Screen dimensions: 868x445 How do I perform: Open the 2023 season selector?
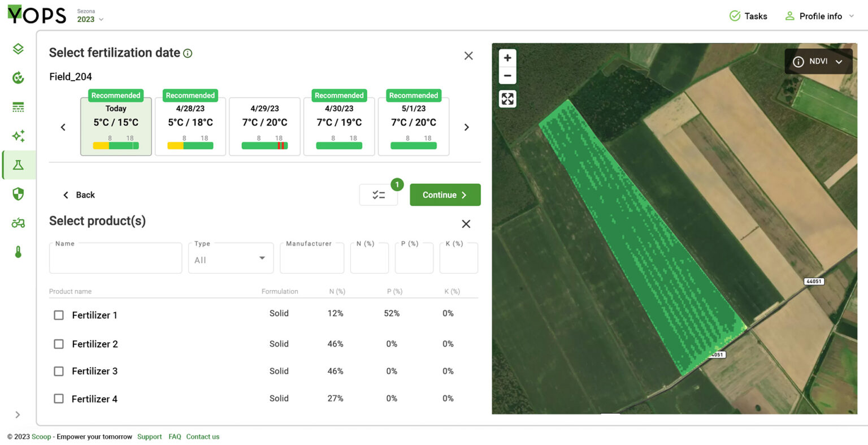(x=90, y=19)
